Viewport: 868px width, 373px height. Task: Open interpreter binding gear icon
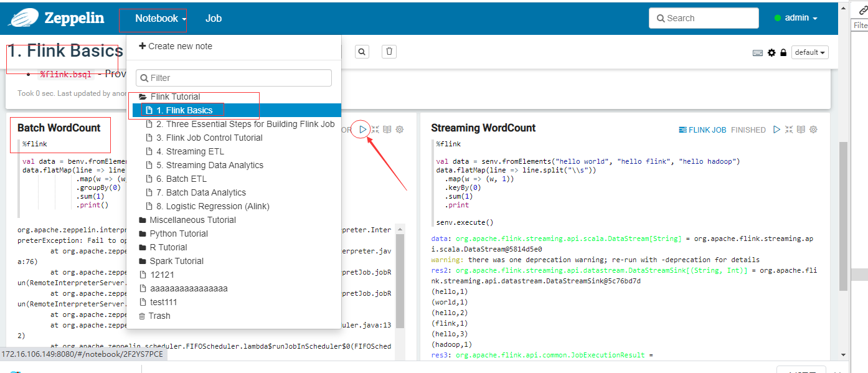[x=772, y=53]
